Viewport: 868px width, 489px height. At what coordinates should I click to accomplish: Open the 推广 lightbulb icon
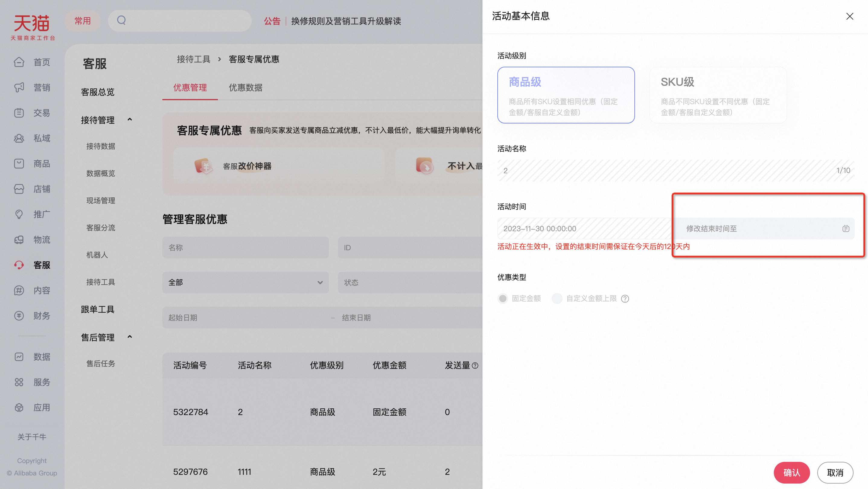(19, 214)
